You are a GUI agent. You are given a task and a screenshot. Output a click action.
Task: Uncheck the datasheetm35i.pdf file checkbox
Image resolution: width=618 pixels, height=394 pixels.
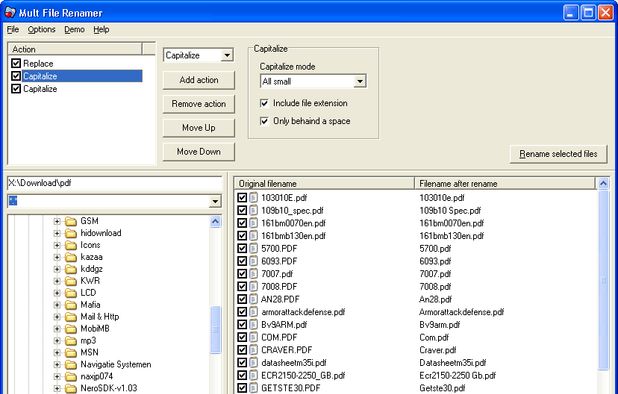[242, 362]
